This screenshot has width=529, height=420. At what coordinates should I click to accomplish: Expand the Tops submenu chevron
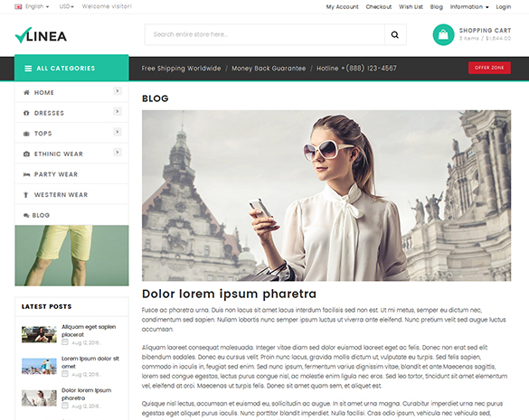pos(117,132)
